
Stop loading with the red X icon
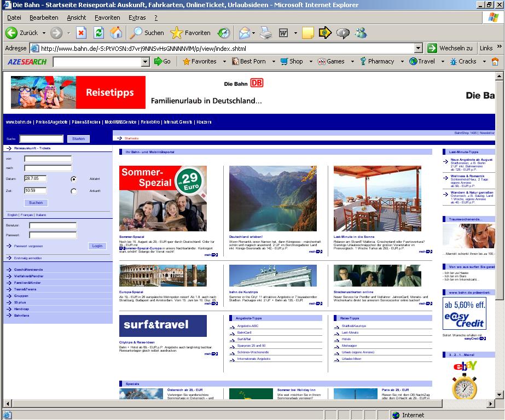click(81, 33)
